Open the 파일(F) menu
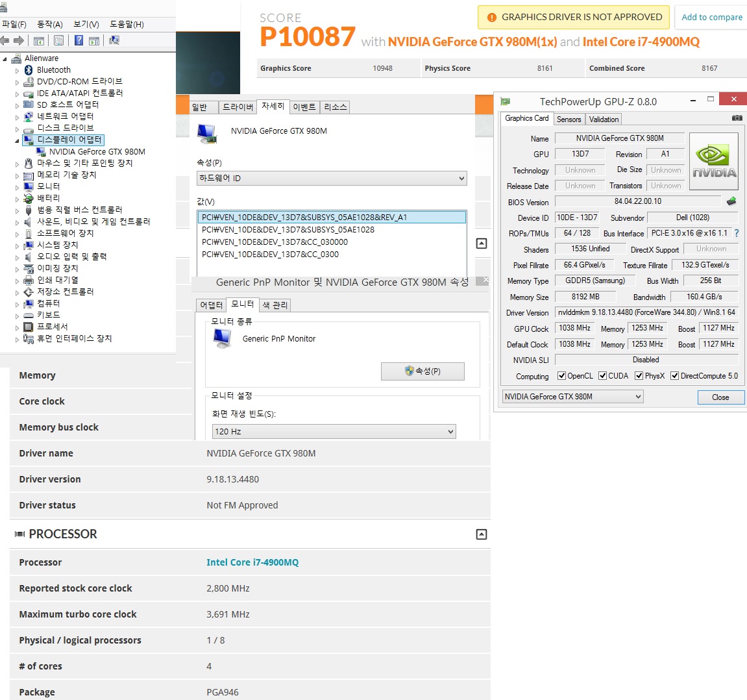Viewport: 747px width, 700px height. pyautogui.click(x=14, y=24)
